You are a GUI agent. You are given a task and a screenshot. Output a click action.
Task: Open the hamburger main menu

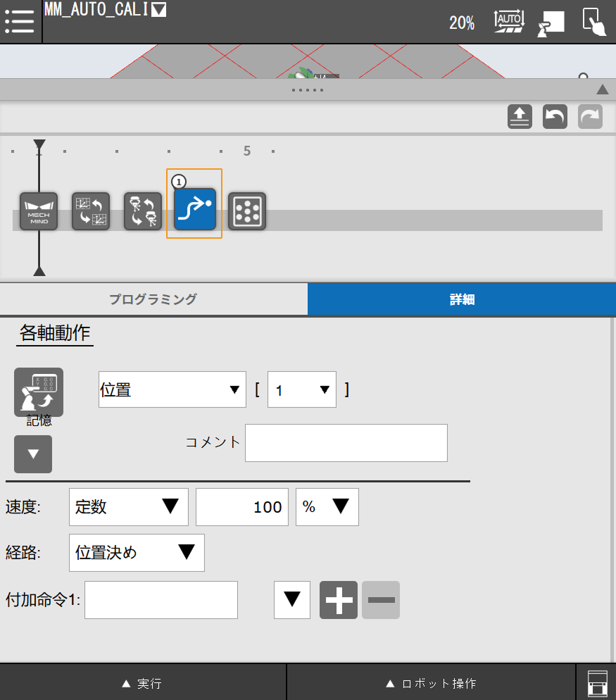coord(20,21)
